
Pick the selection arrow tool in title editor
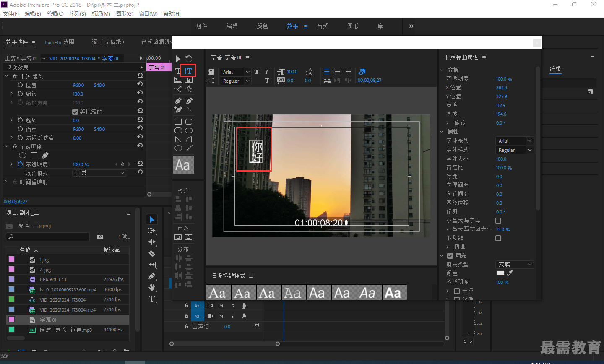coord(178,59)
